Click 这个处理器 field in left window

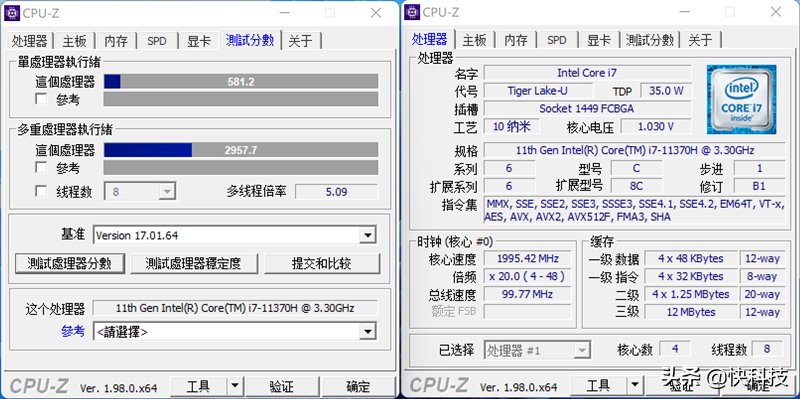(x=235, y=308)
